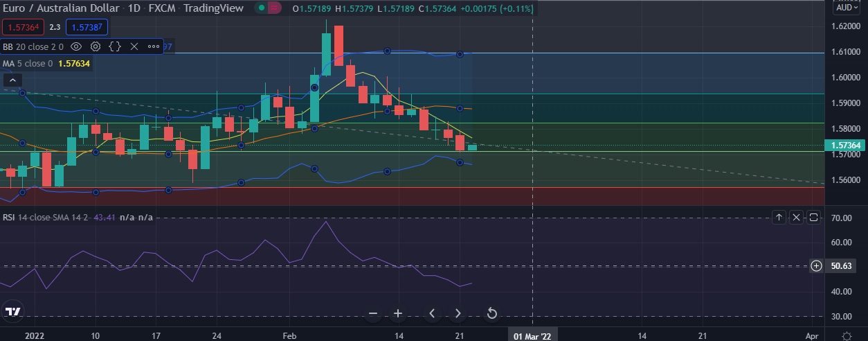
Task: Click the current price label 1.57364 on axis
Action: click(x=844, y=146)
